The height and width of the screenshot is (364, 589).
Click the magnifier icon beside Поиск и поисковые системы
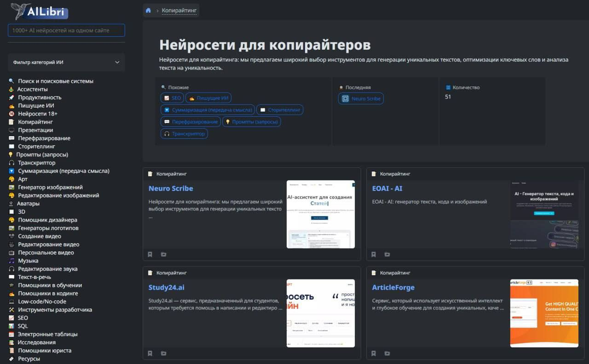click(x=12, y=81)
